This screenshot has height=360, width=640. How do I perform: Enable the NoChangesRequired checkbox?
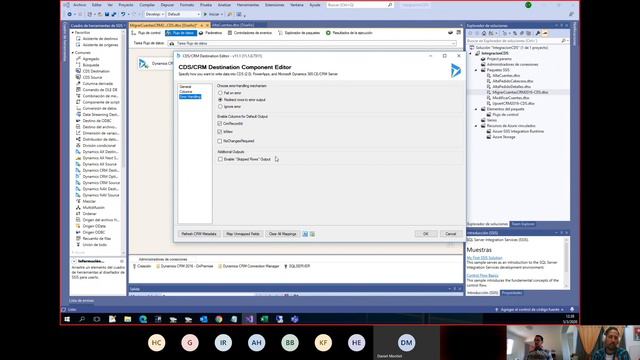220,141
